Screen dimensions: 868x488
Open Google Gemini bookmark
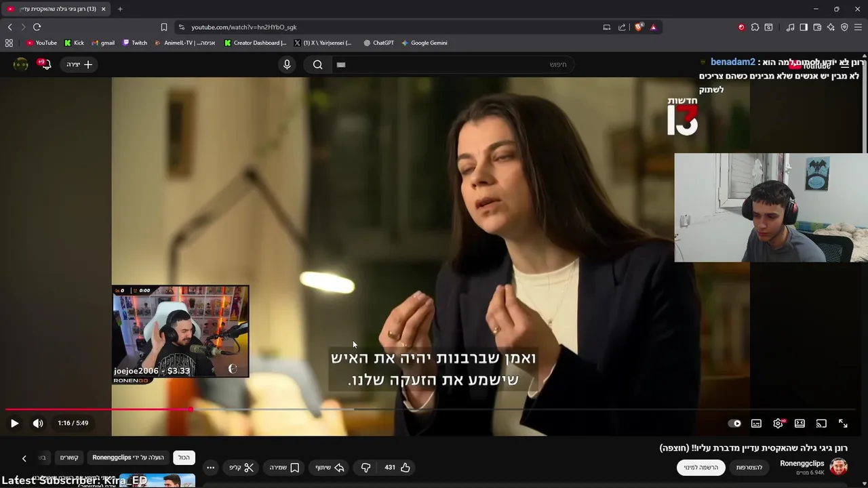(425, 43)
